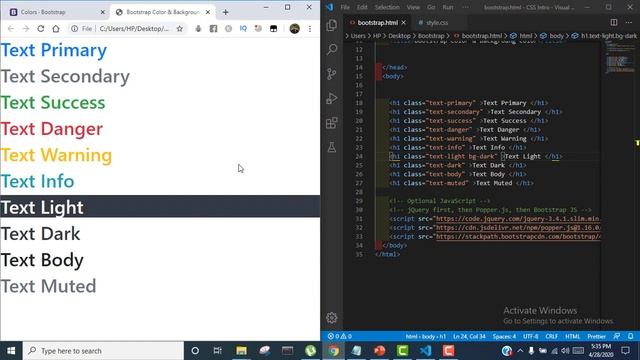
Task: Reload the Chrome page
Action: (40, 29)
